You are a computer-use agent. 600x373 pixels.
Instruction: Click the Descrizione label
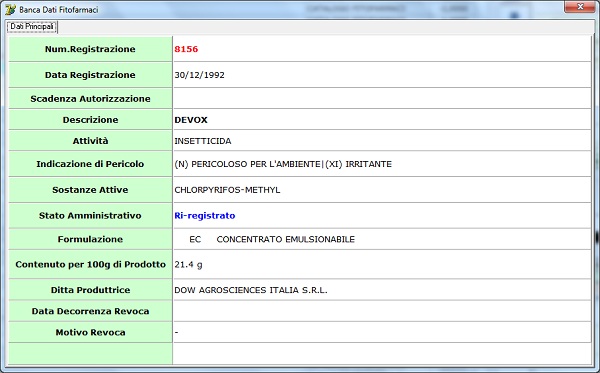pyautogui.click(x=90, y=120)
